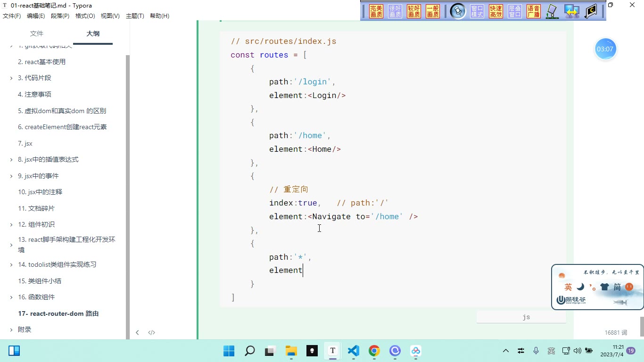Expand the 8. jsx中的插值表达式 section
The width and height of the screenshot is (644, 362).
11,160
